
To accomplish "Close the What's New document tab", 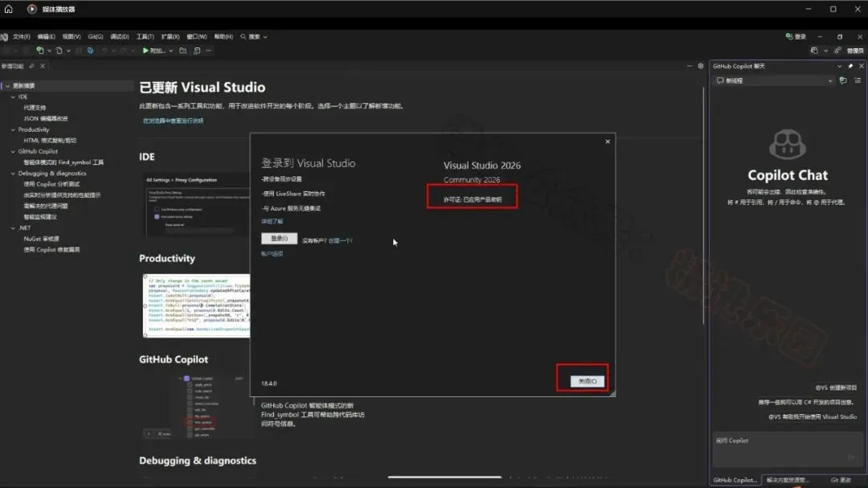I will tap(43, 66).
